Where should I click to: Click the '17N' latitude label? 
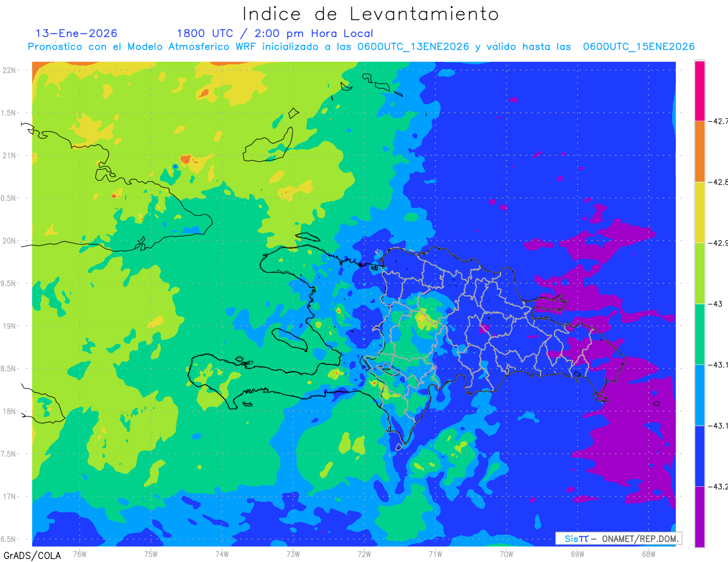[10, 497]
